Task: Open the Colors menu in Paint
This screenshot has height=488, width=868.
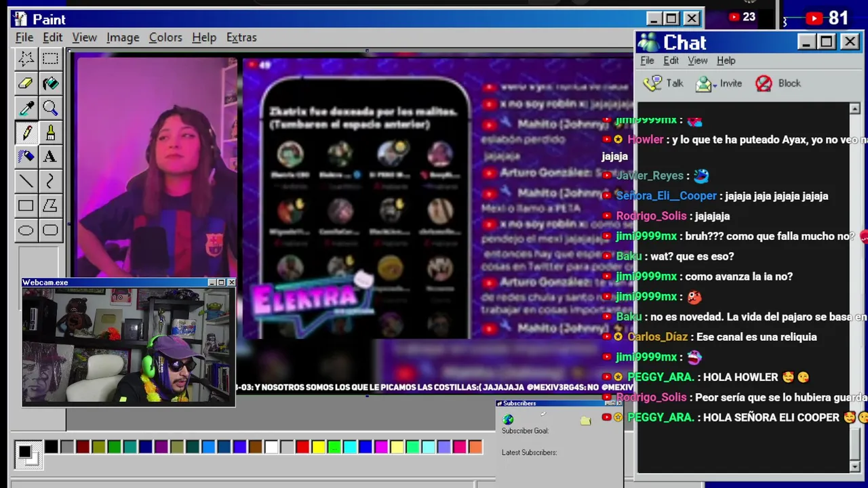Action: [165, 37]
